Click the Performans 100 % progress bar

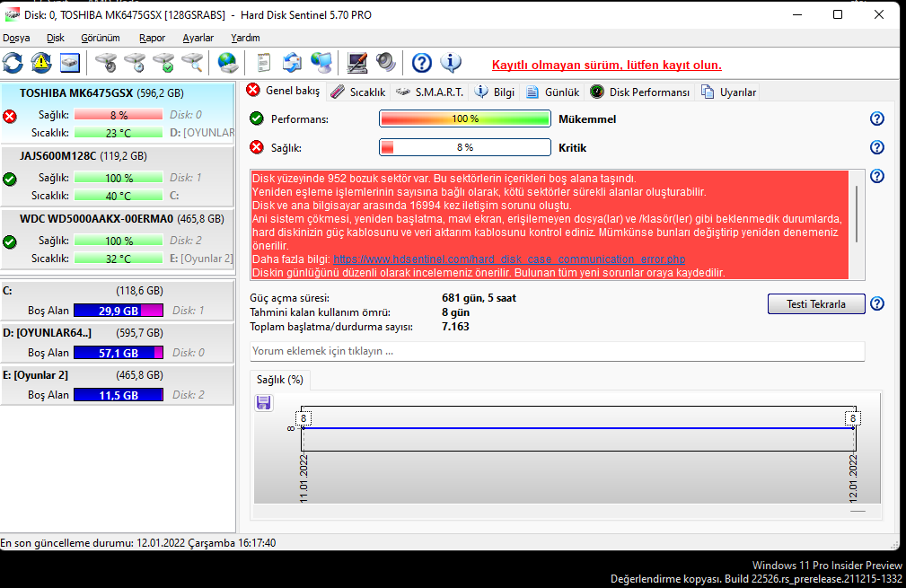pyautogui.click(x=464, y=119)
